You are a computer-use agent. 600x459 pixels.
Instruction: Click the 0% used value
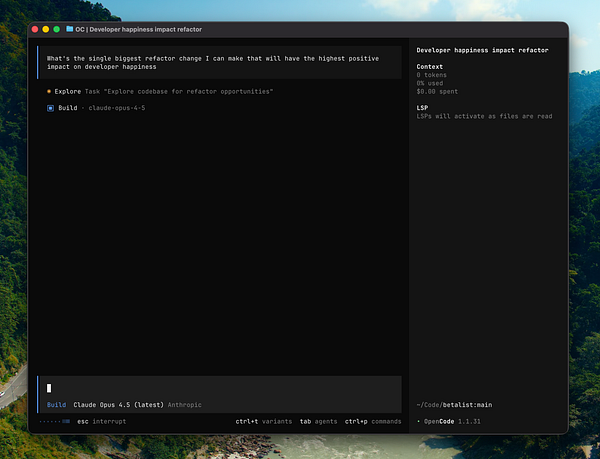[x=429, y=83]
